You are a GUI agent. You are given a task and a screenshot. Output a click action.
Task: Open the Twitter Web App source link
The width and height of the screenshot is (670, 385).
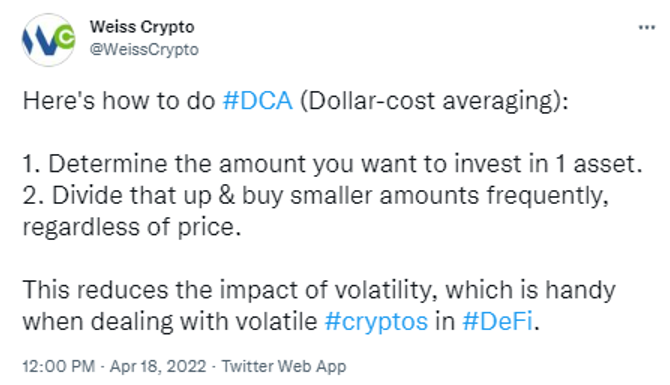point(284,366)
